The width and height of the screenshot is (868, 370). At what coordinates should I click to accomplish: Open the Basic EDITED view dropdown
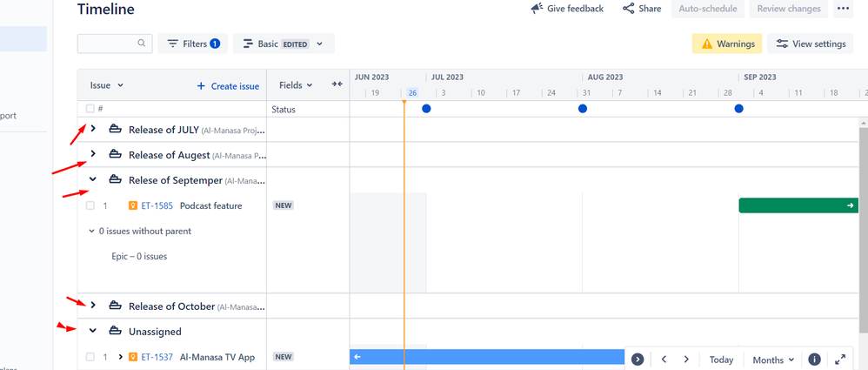tap(284, 44)
